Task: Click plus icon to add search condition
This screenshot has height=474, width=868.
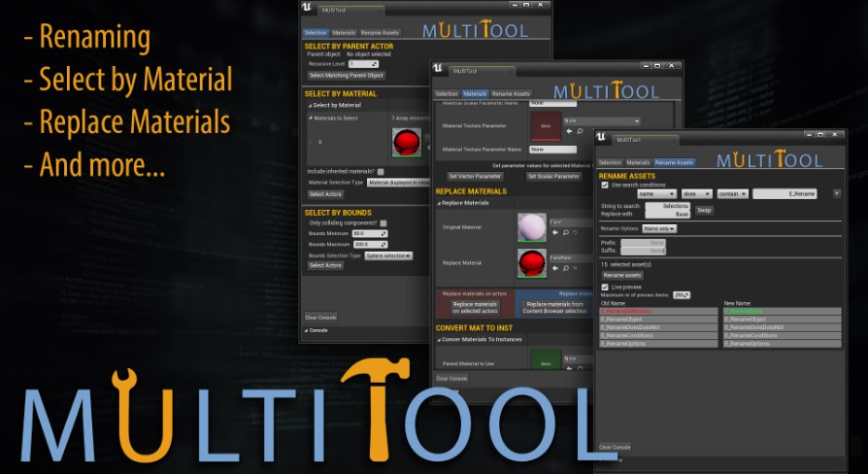Action: [837, 193]
